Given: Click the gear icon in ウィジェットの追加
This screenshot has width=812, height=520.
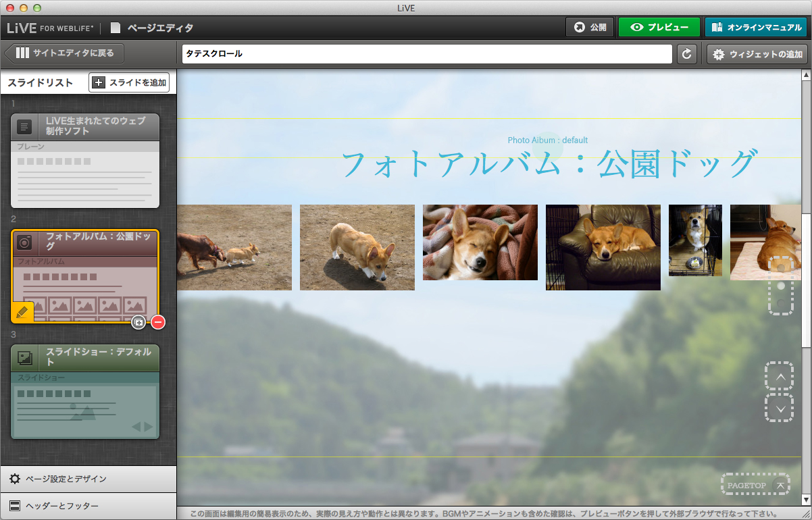Looking at the screenshot, I should coord(719,54).
